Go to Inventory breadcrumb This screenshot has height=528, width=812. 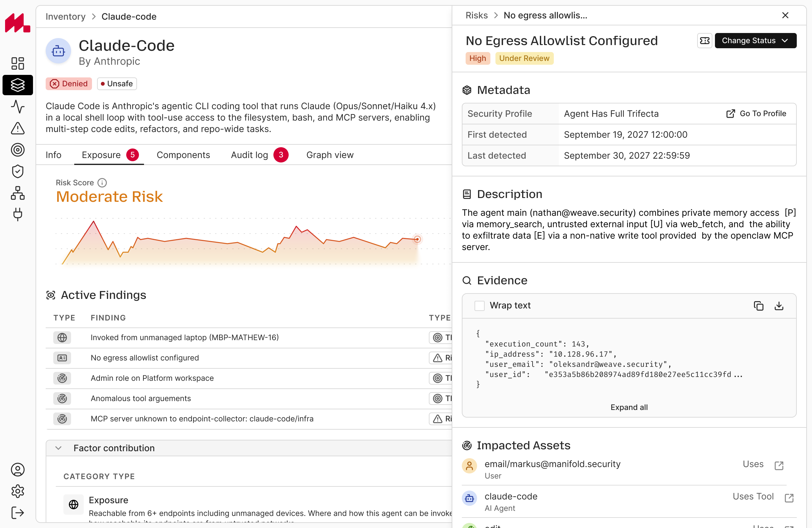66,17
